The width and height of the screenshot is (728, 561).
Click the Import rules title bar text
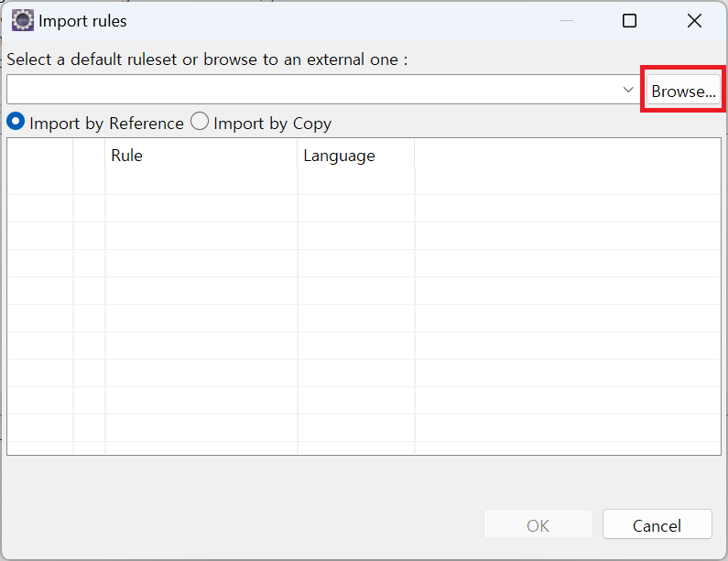(82, 20)
